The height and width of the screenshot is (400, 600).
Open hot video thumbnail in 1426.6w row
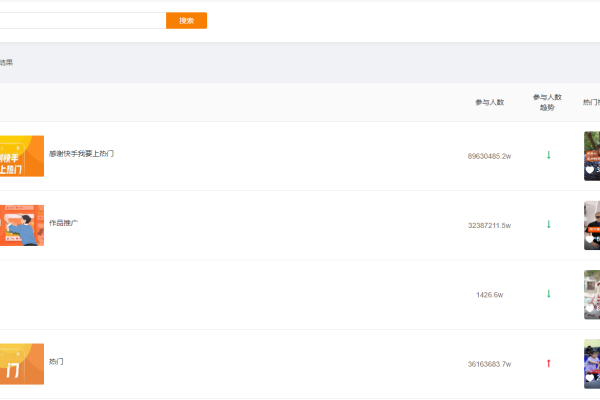coord(592,294)
